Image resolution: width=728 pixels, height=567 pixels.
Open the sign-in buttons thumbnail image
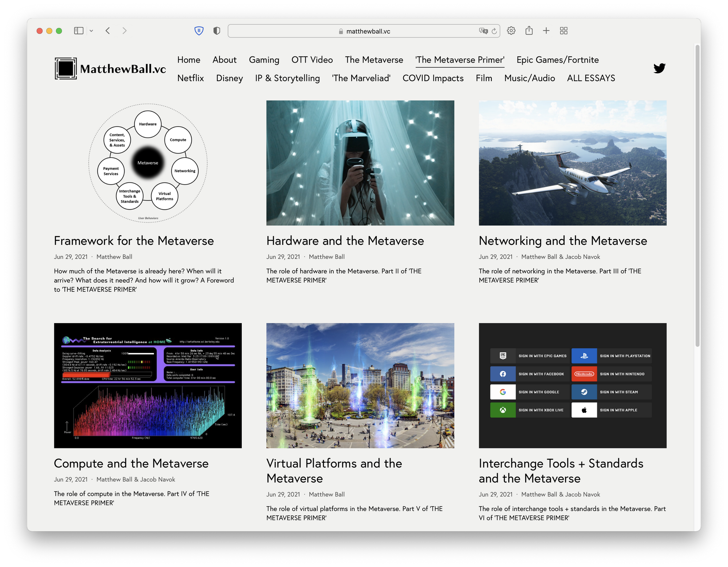coord(573,385)
